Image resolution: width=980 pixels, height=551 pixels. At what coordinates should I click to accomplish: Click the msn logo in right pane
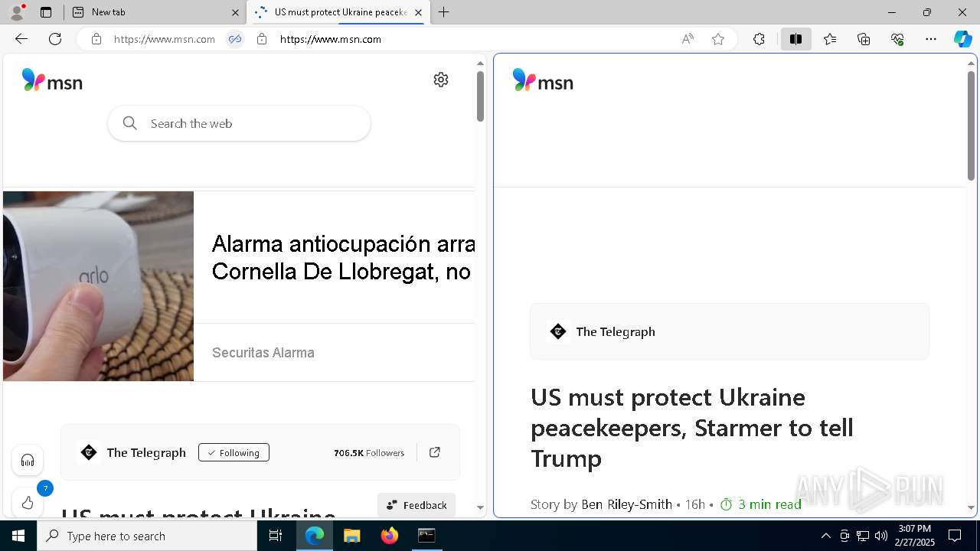point(543,80)
